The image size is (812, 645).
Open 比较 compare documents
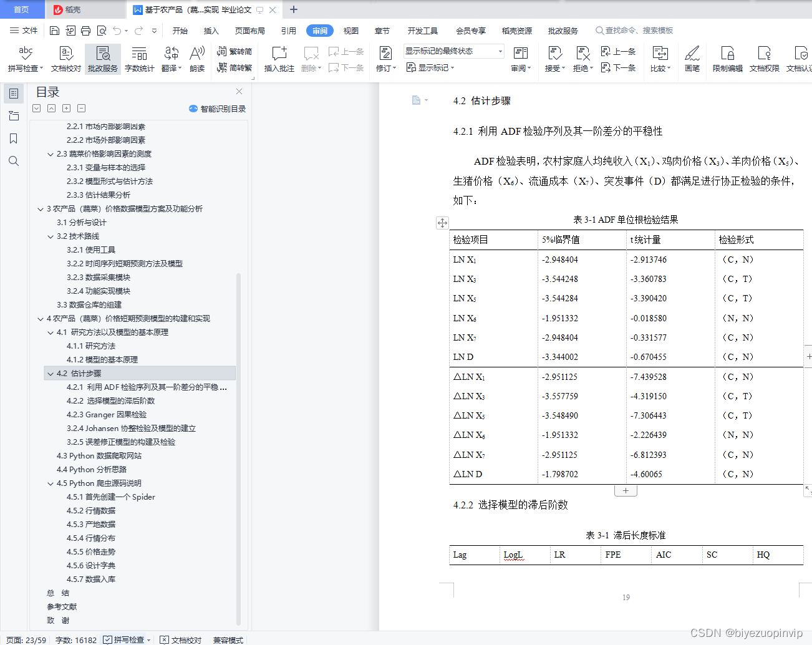[660, 59]
